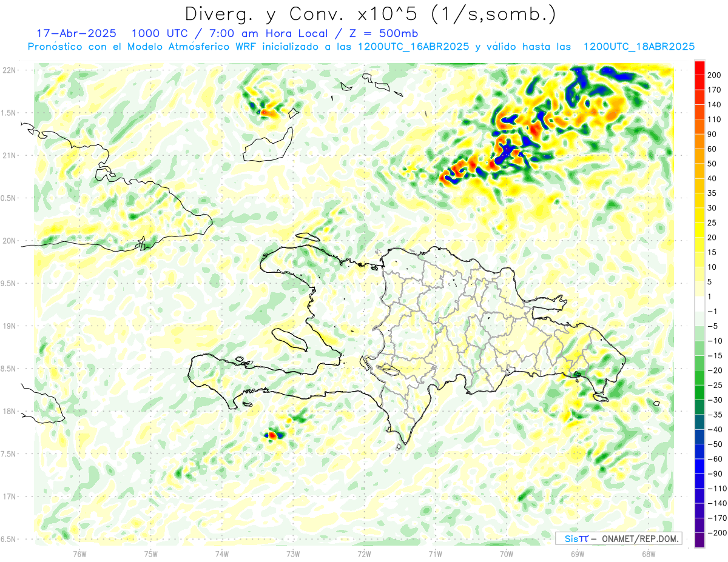Click the '74W' longitude label

(222, 554)
